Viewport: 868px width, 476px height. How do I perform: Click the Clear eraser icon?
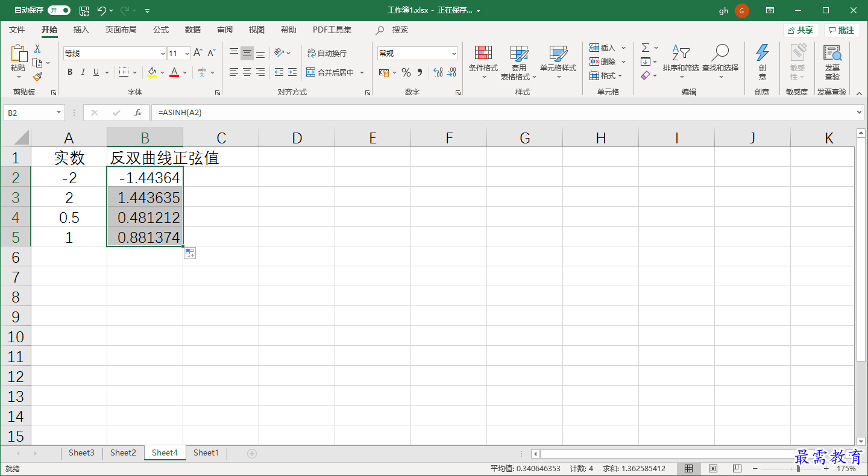point(646,75)
